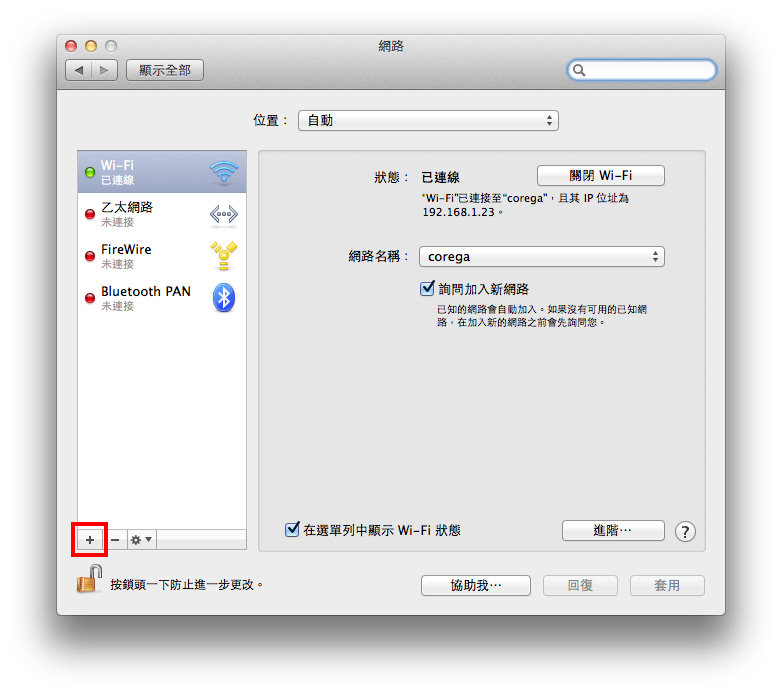The image size is (782, 694).
Task: Click the plus button to add service
Action: (90, 539)
